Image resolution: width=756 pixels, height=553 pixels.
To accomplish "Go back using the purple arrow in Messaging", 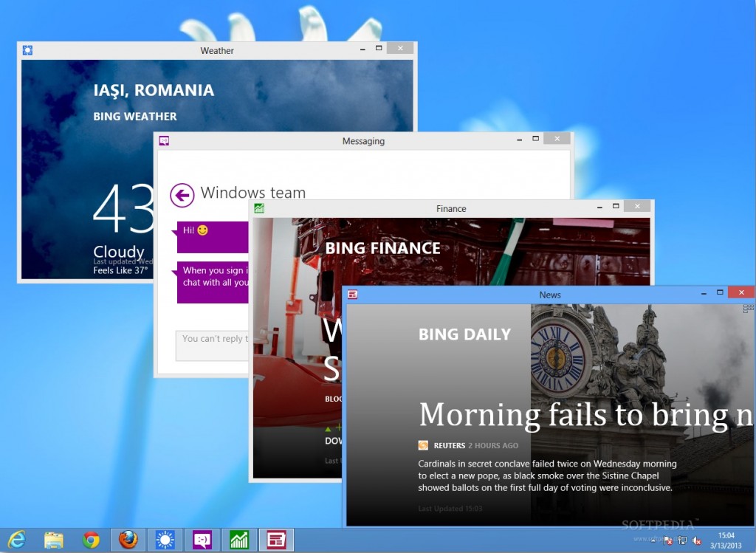I will (182, 195).
